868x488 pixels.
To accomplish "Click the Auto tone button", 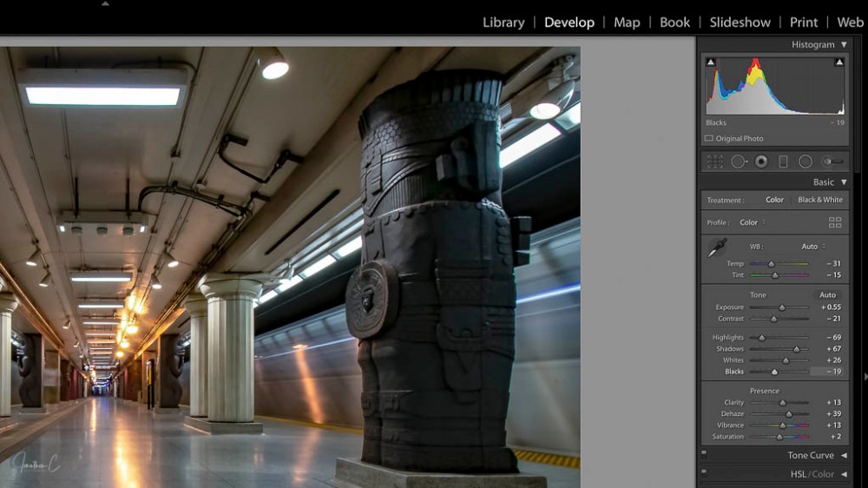I will [828, 295].
